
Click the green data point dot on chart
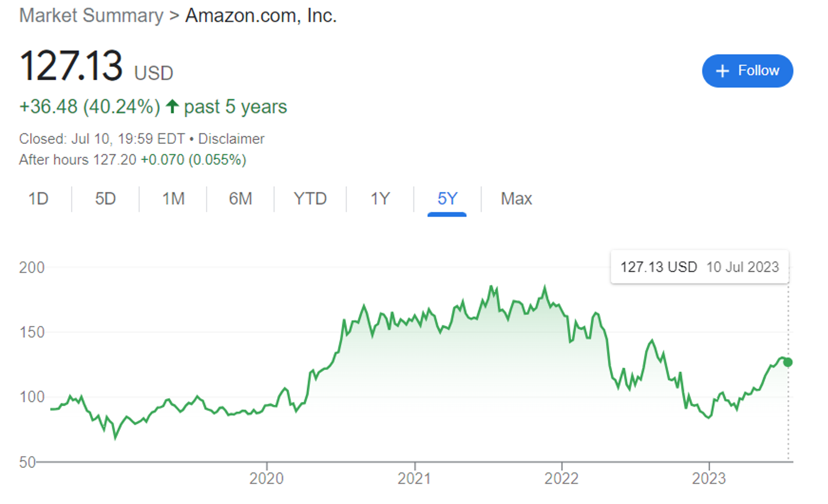coord(788,362)
